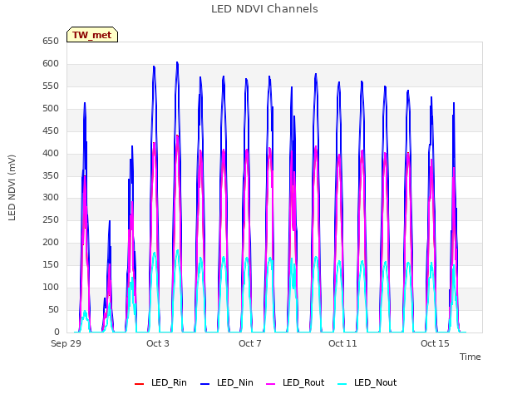Screen dimensions: 532x399
Task: Click the 400 y-axis tick label
Action: (x=51, y=153)
